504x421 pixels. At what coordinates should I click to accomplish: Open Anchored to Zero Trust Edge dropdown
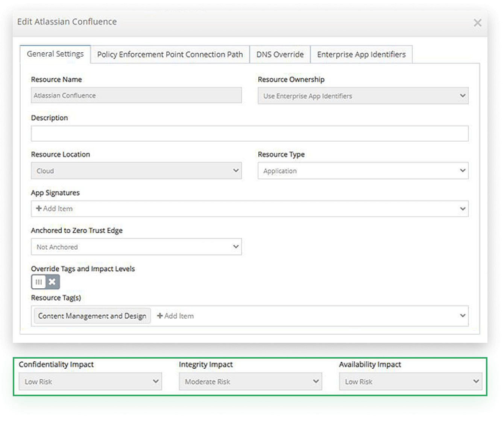pyautogui.click(x=136, y=247)
